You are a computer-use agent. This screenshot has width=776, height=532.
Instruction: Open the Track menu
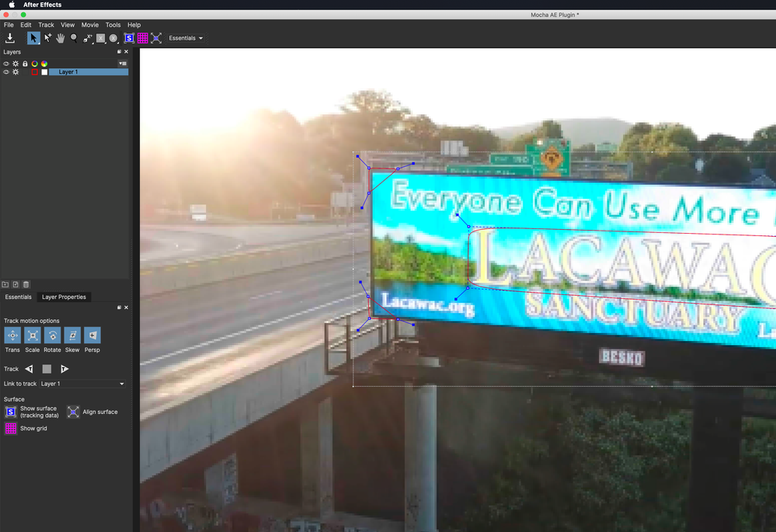coord(46,25)
